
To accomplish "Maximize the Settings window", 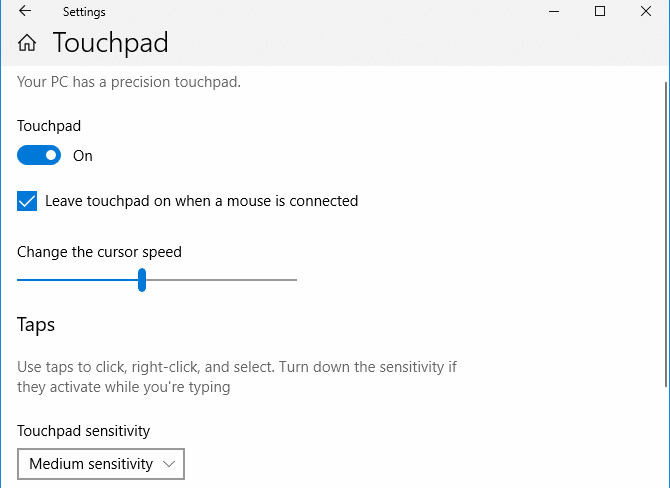I will pyautogui.click(x=600, y=12).
